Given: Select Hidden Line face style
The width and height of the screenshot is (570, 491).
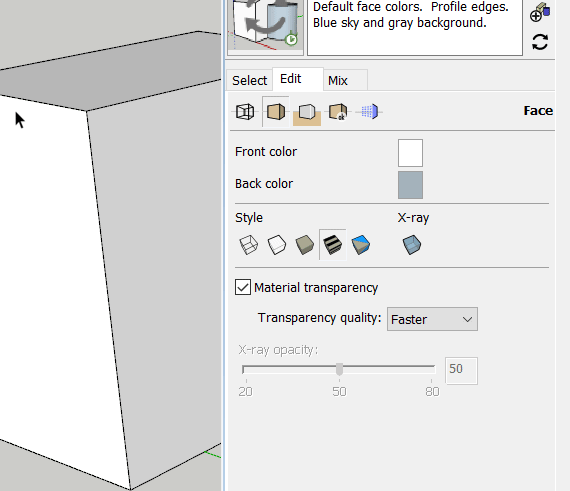Looking at the screenshot, I should [277, 245].
